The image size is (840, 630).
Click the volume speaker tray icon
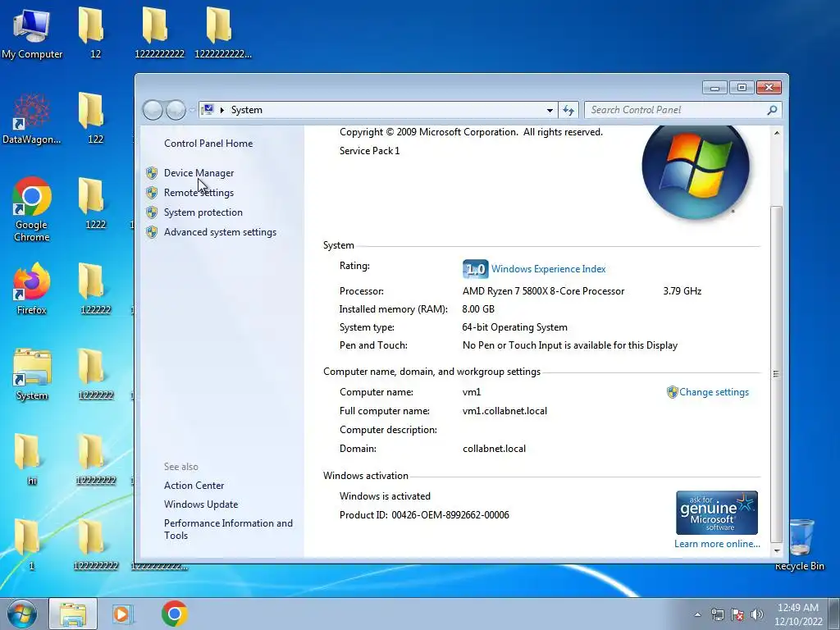757,614
